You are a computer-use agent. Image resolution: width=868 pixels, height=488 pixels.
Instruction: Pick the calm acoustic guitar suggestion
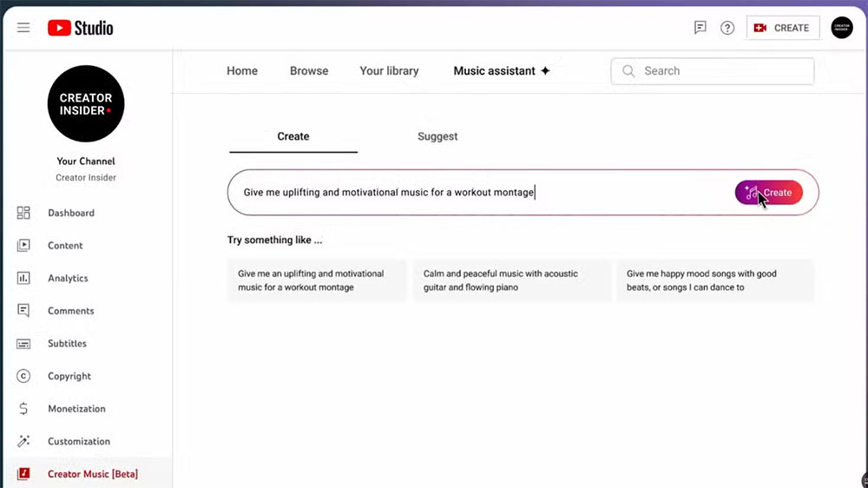tap(512, 280)
